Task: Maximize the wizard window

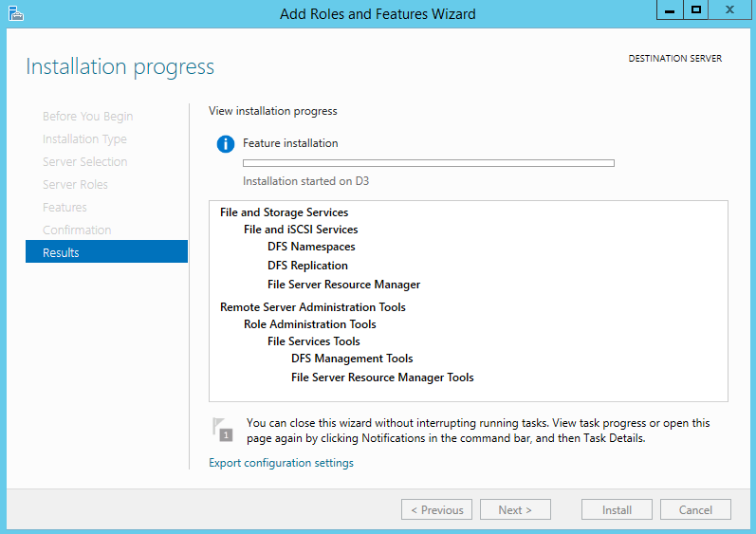Action: tap(695, 10)
